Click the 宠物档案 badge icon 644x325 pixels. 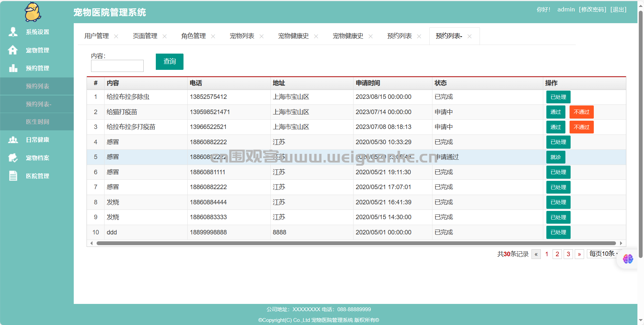(x=13, y=158)
